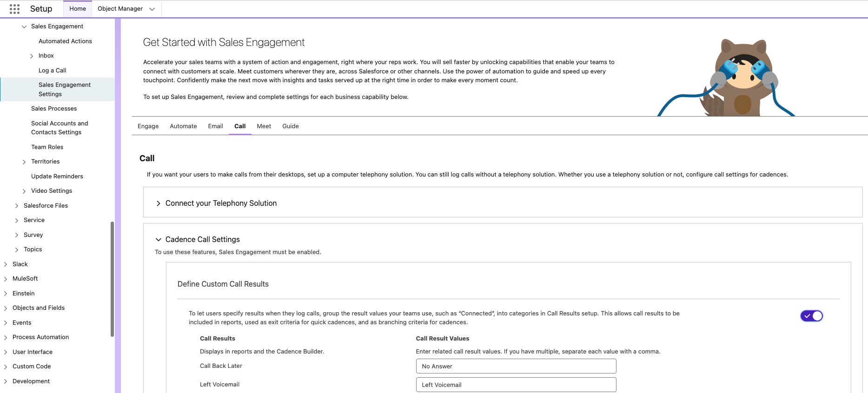Open Update Reminders page
Image resolution: width=868 pixels, height=393 pixels.
click(57, 177)
